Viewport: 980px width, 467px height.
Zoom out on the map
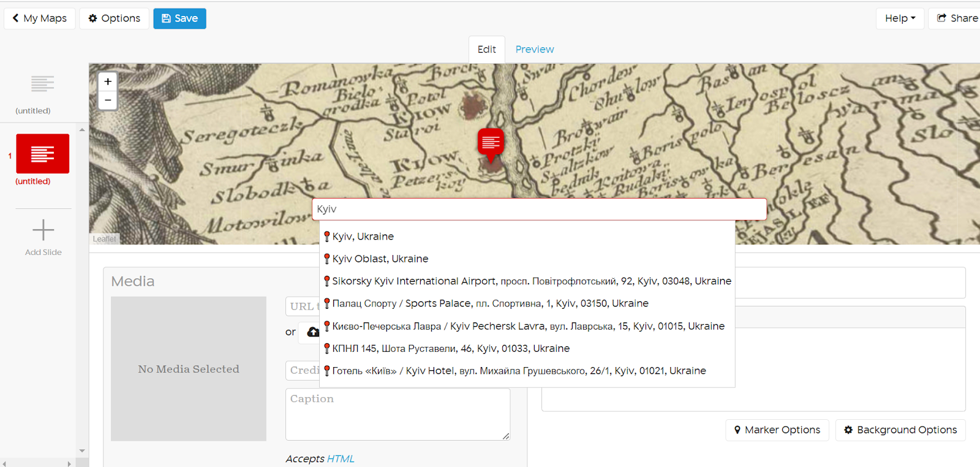click(108, 100)
